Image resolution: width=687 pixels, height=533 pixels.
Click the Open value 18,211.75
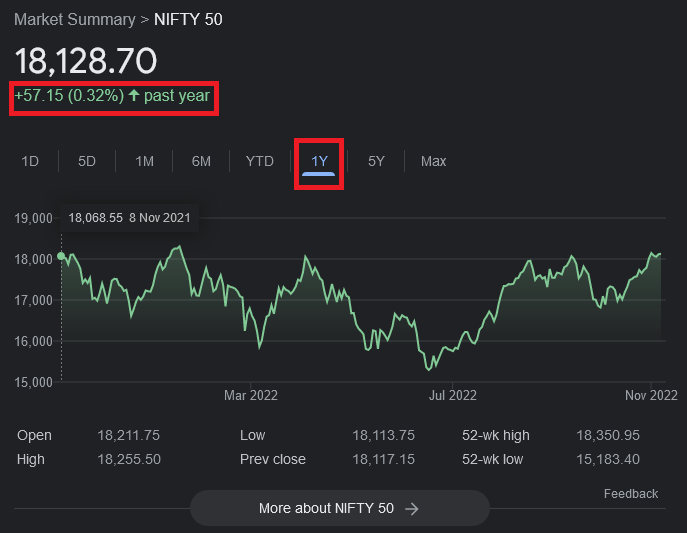tap(128, 435)
